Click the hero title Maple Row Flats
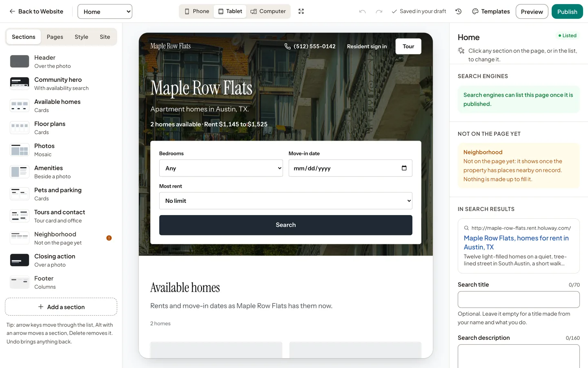 click(201, 88)
